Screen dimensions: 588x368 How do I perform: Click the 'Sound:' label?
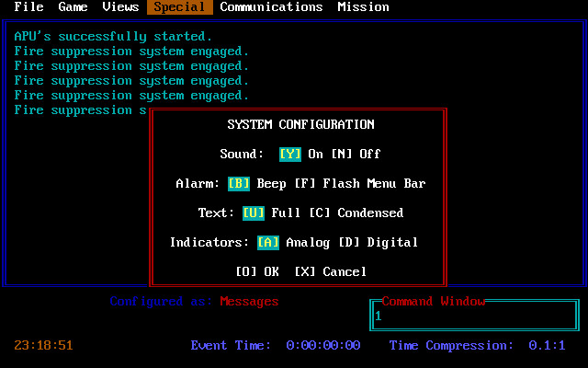point(242,154)
